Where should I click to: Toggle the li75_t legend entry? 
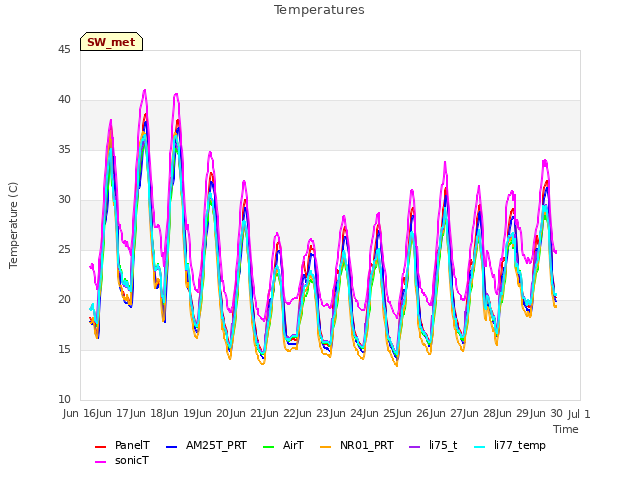[x=433, y=445]
